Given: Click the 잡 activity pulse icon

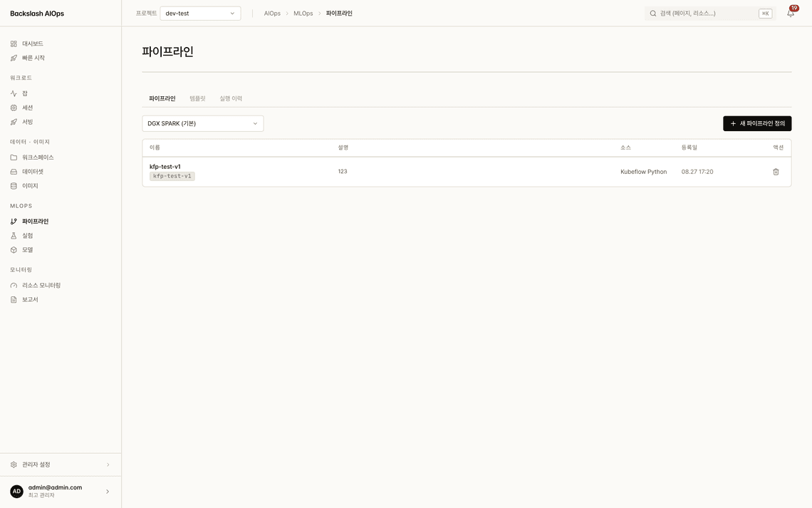Looking at the screenshot, I should tap(14, 94).
